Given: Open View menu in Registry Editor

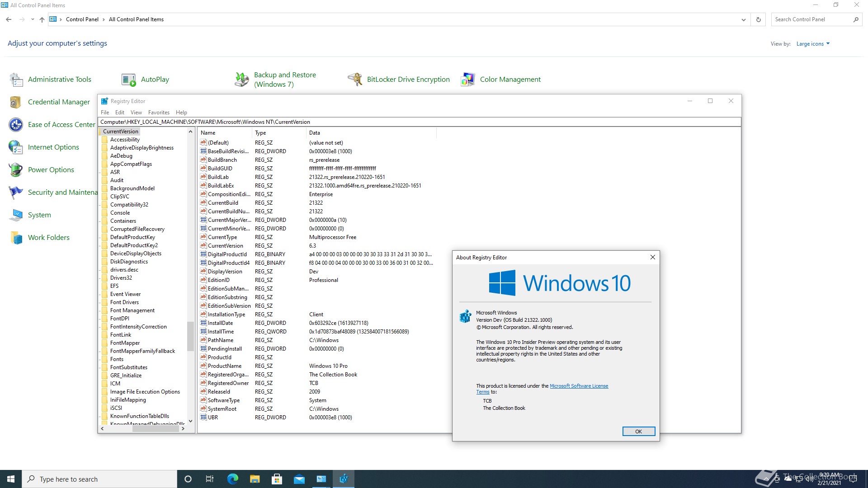Looking at the screenshot, I should [136, 113].
